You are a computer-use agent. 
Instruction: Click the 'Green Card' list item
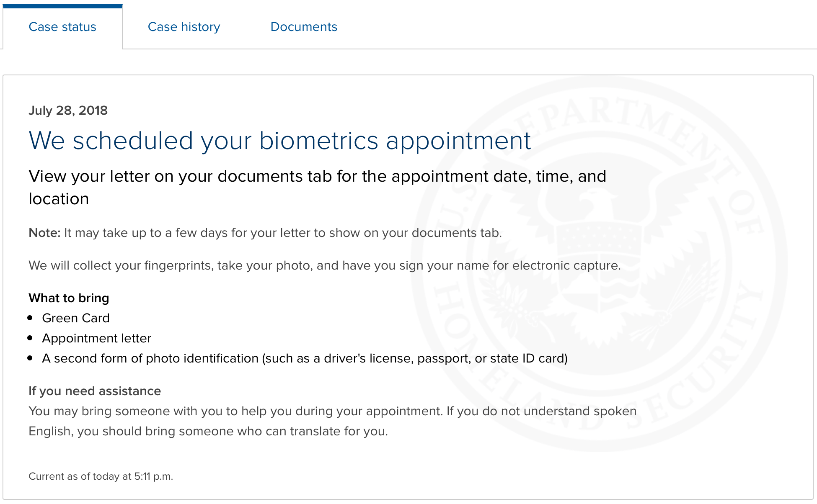pyautogui.click(x=76, y=318)
